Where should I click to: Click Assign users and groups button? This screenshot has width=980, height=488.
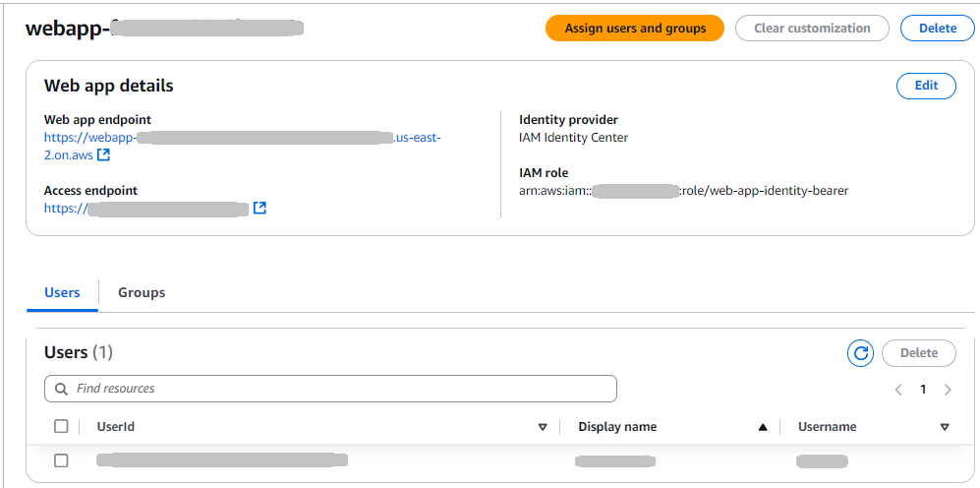tap(635, 29)
